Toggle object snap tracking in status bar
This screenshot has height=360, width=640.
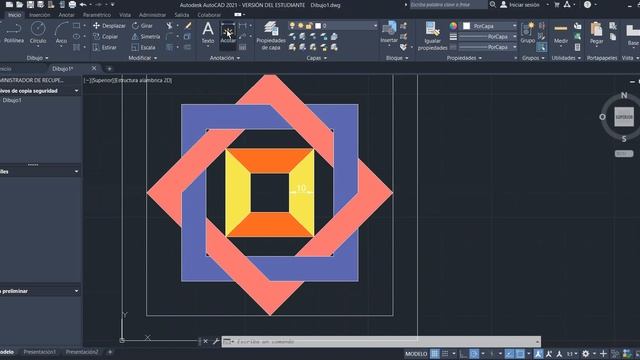[509, 353]
